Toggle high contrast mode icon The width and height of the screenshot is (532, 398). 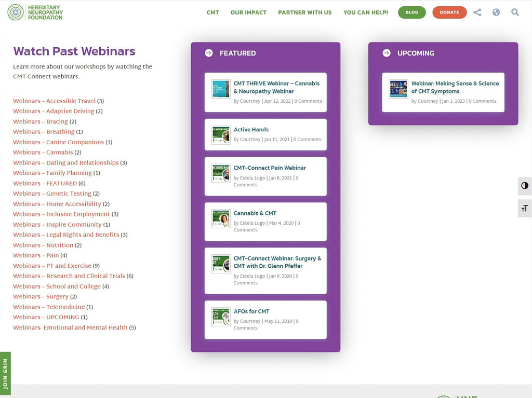pyautogui.click(x=525, y=186)
